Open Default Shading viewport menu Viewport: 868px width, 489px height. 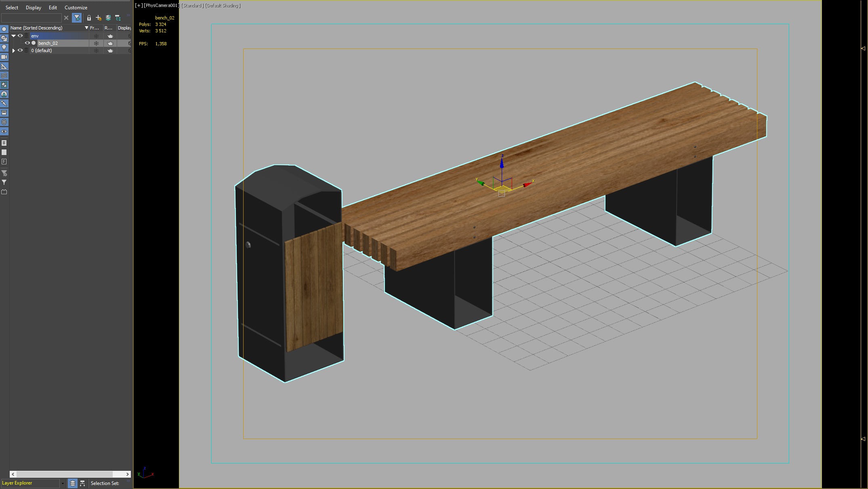223,5
